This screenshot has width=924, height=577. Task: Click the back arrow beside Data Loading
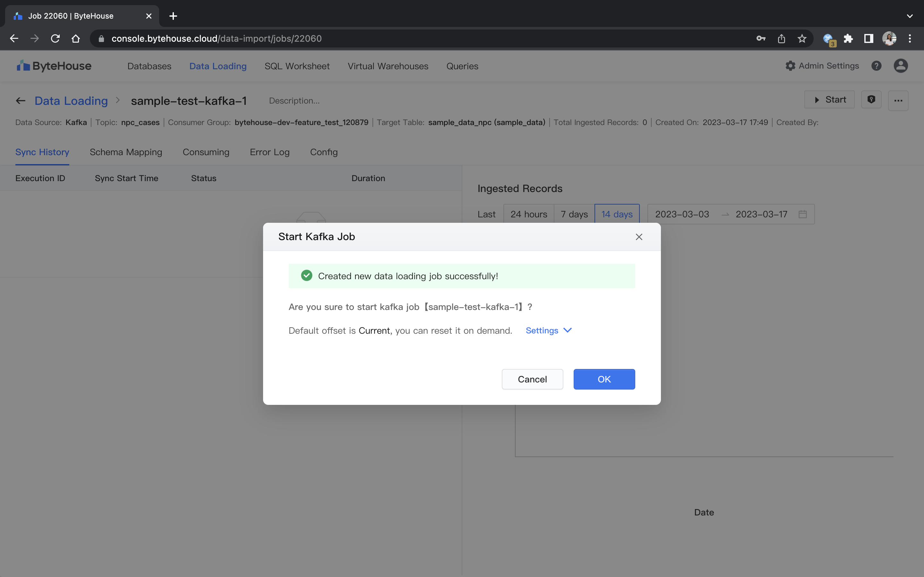coord(21,101)
